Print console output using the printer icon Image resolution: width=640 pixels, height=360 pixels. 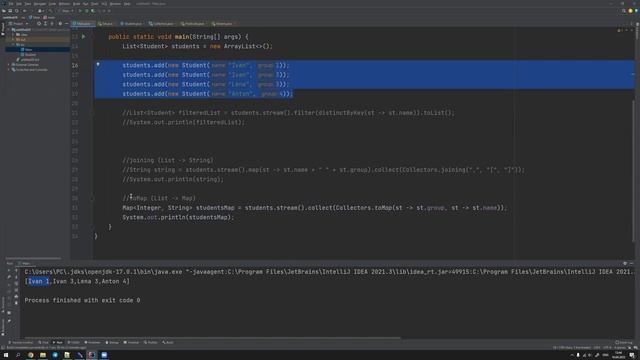coord(16,296)
